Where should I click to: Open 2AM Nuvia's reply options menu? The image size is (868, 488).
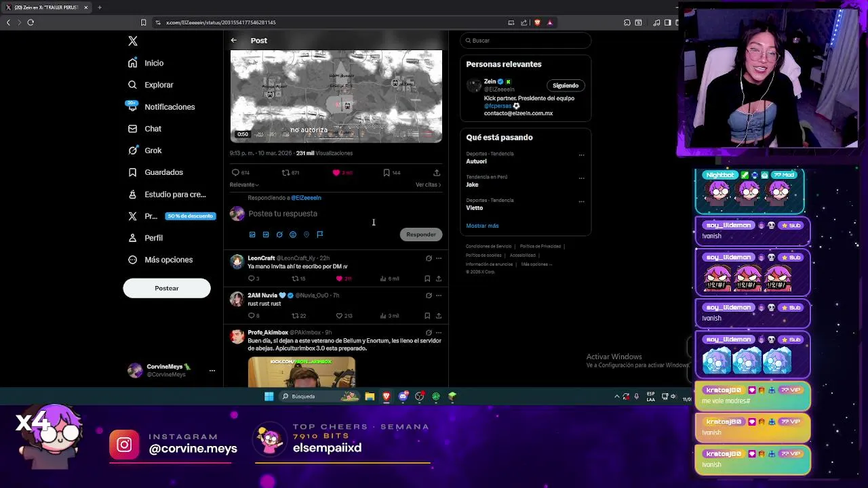pyautogui.click(x=439, y=296)
